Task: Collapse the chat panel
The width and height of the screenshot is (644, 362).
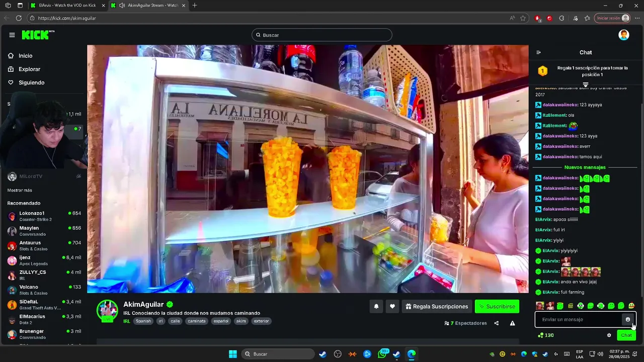Action: click(538, 52)
